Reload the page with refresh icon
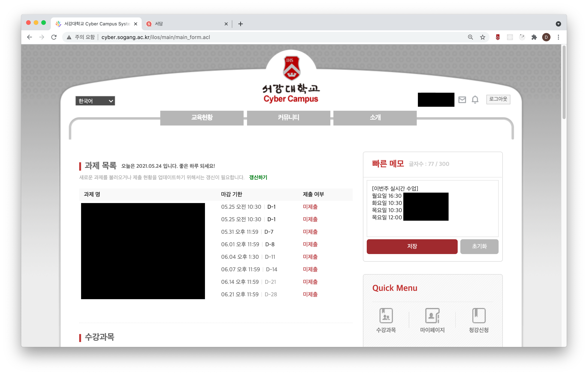Viewport: 588px width, 375px height. (x=54, y=37)
